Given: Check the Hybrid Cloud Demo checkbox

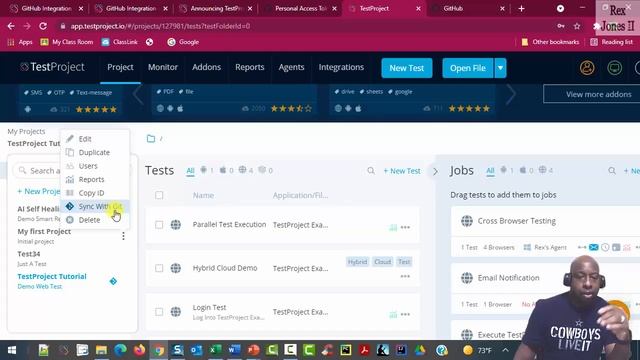Looking at the screenshot, I should click(x=159, y=268).
